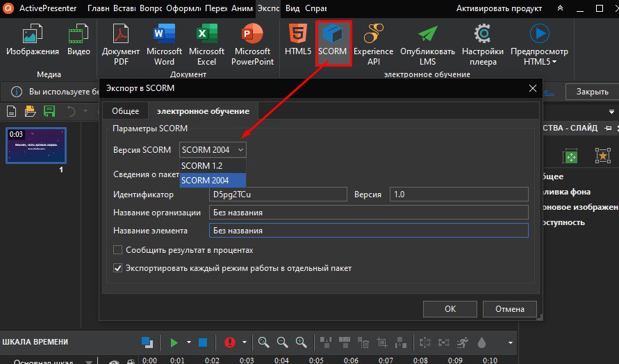Viewport: 619px width, 364px height.
Task: Uncheck 'Экспортировать каждый режим работы' checkbox
Action: [117, 268]
